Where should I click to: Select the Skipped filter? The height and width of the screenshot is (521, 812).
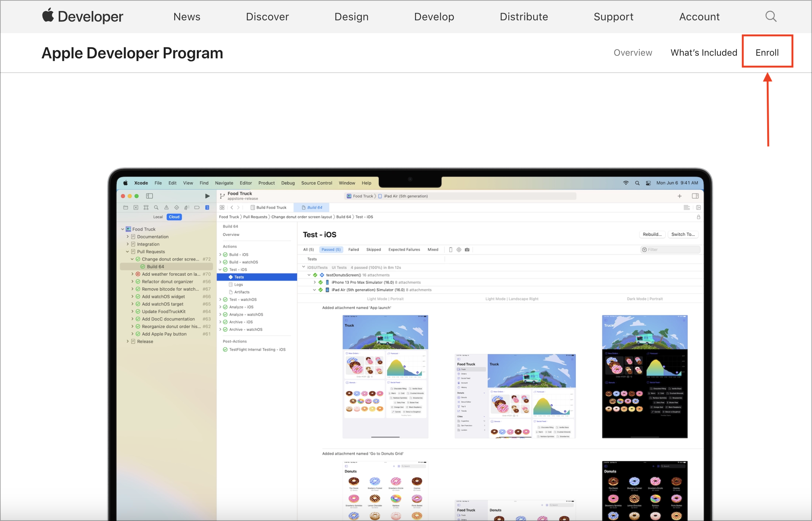[373, 250]
